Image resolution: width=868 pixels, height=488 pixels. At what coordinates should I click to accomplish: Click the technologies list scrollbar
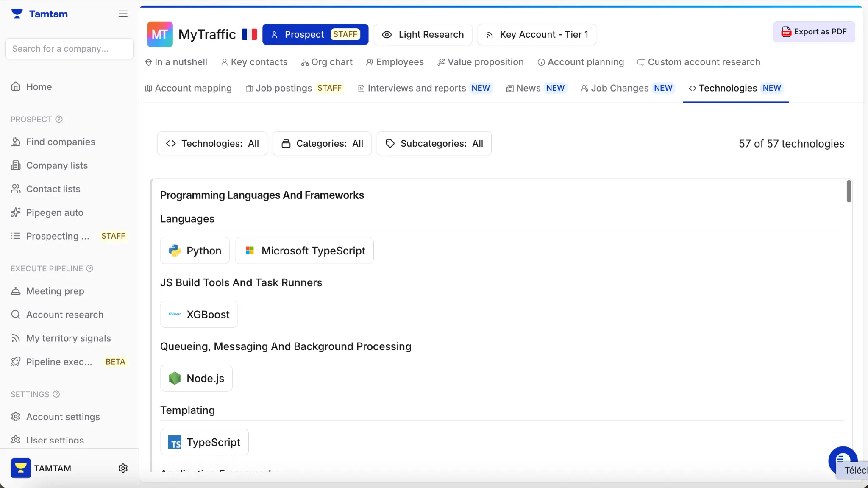pos(849,191)
